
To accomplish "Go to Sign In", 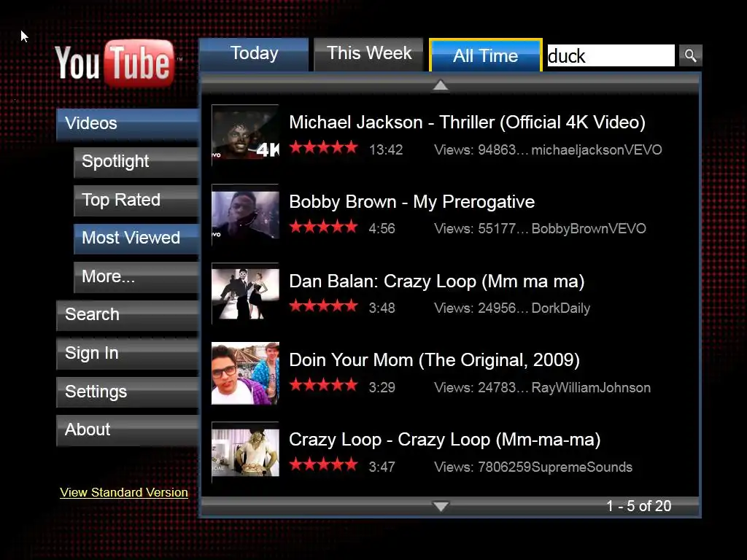I will [128, 354].
